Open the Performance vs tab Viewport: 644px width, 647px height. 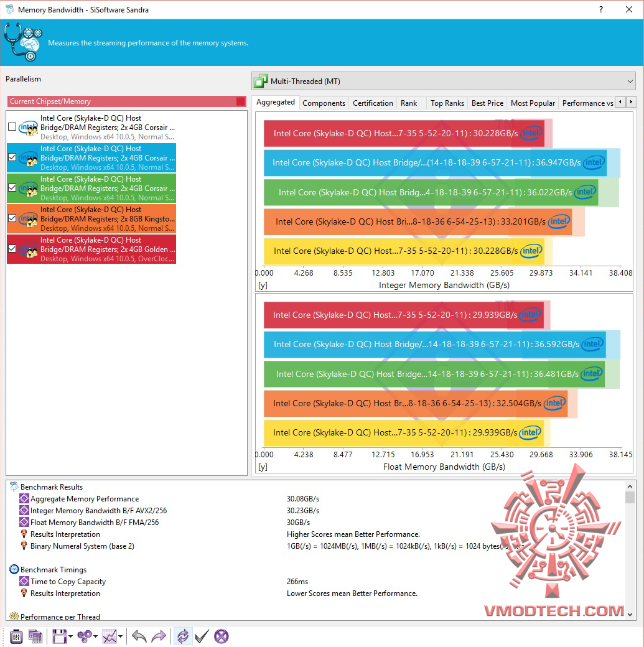pos(587,103)
